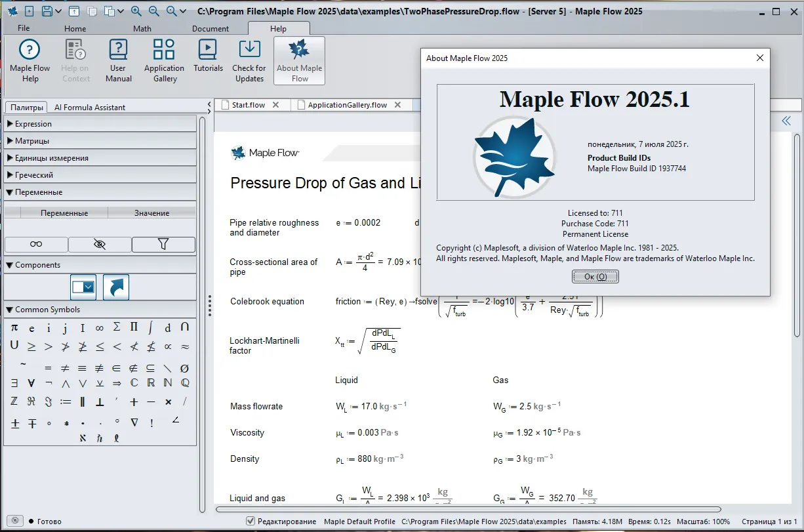Close the Start.flow tab
Image resolution: width=804 pixels, height=532 pixels.
[x=275, y=104]
